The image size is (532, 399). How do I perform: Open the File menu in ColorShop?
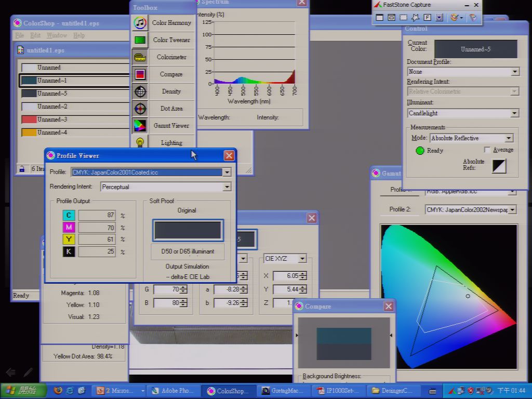(19, 35)
